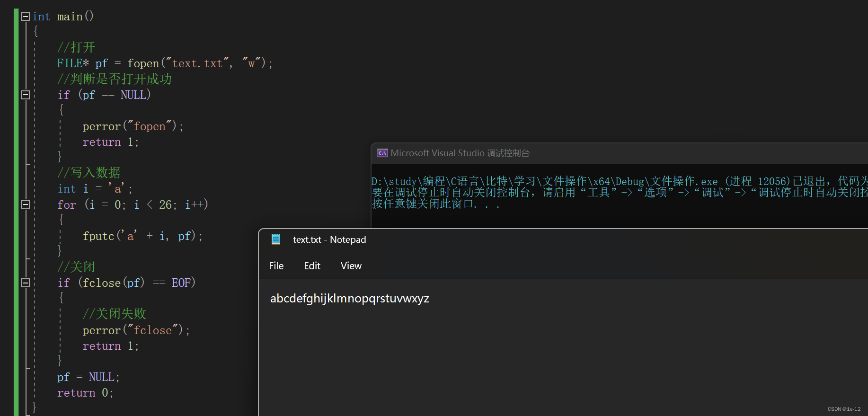Click the Visual Studio debug console title
The image size is (868, 416).
tap(460, 153)
